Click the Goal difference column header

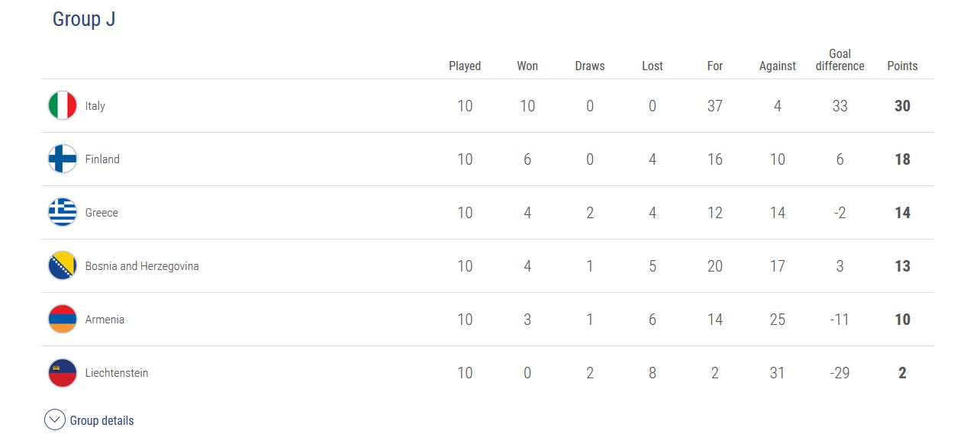[840, 60]
